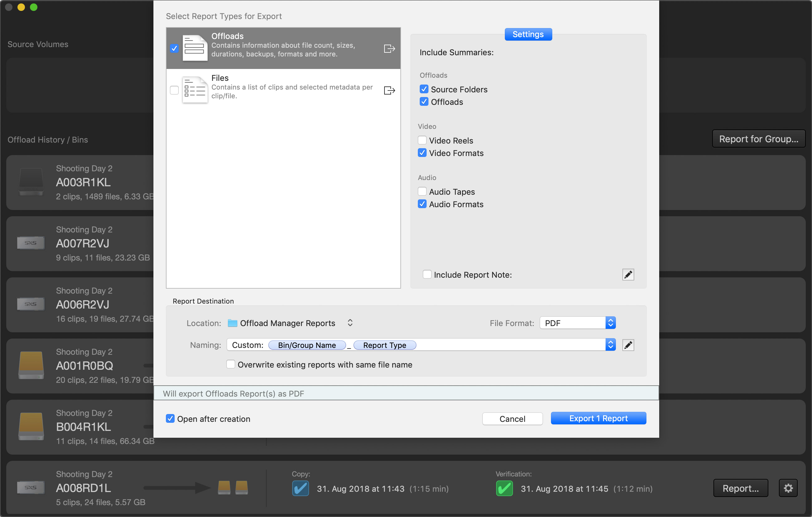Open the export arrow icon beside Offloads report type
Screen dimensions: 812x517
click(x=389, y=48)
